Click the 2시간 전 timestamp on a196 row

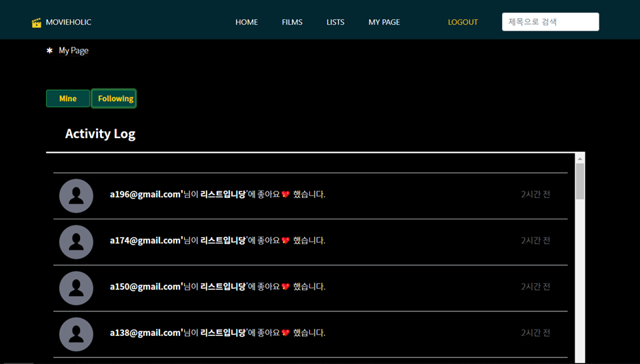click(x=535, y=194)
